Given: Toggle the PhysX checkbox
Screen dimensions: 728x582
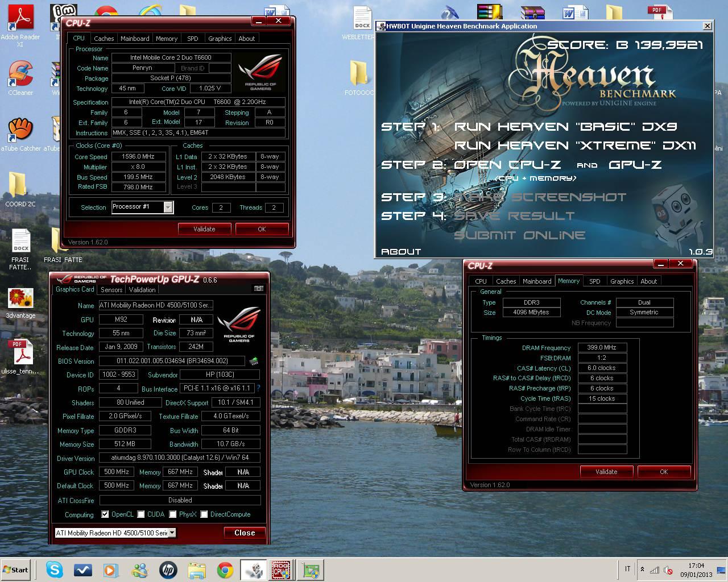Looking at the screenshot, I should pyautogui.click(x=173, y=514).
